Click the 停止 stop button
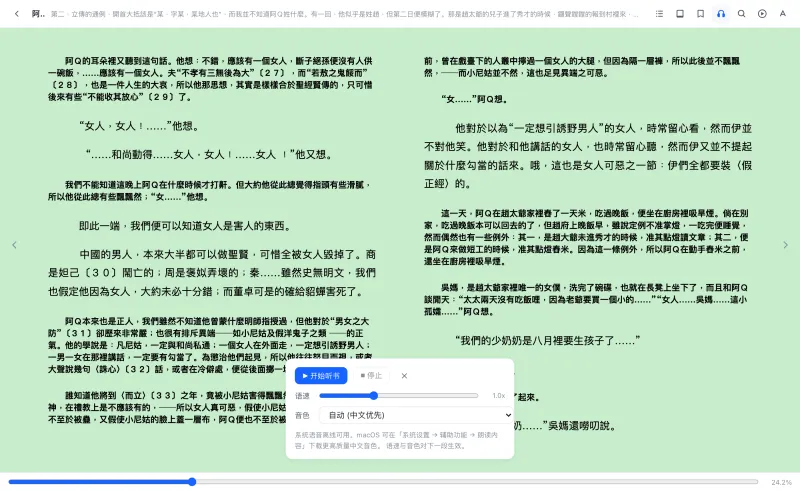 pyautogui.click(x=371, y=376)
